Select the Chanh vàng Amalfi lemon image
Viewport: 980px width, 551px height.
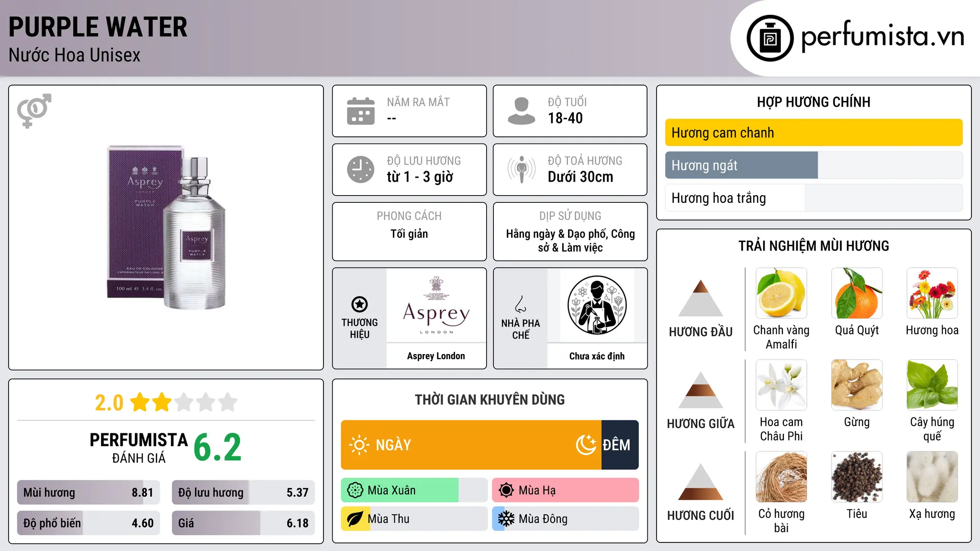coord(781,293)
